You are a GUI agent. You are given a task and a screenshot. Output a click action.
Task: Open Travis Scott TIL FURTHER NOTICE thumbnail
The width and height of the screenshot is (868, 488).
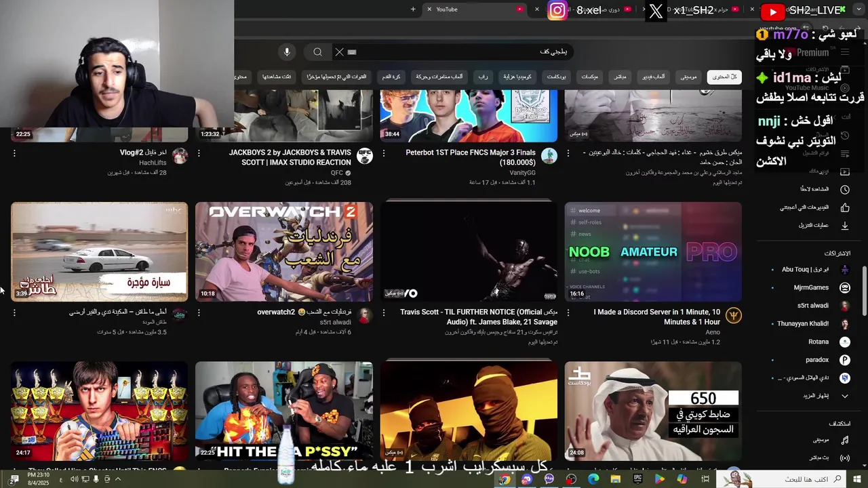coord(469,251)
